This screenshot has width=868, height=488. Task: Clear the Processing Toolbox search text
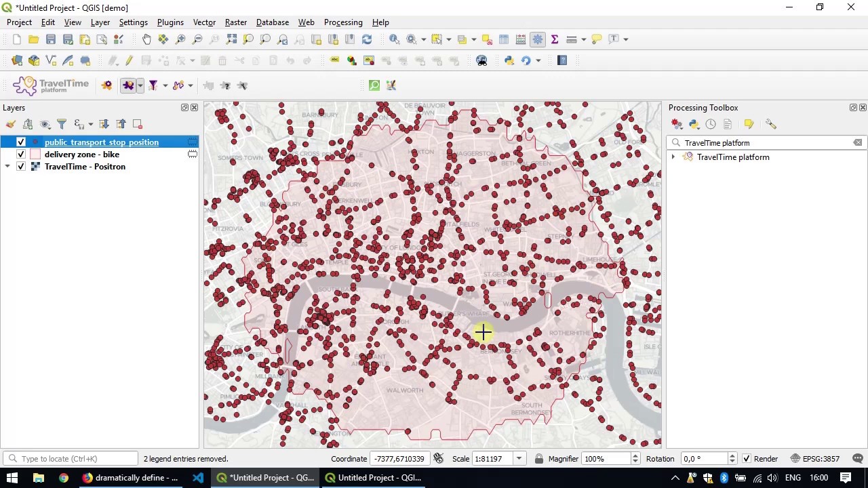[x=858, y=143]
